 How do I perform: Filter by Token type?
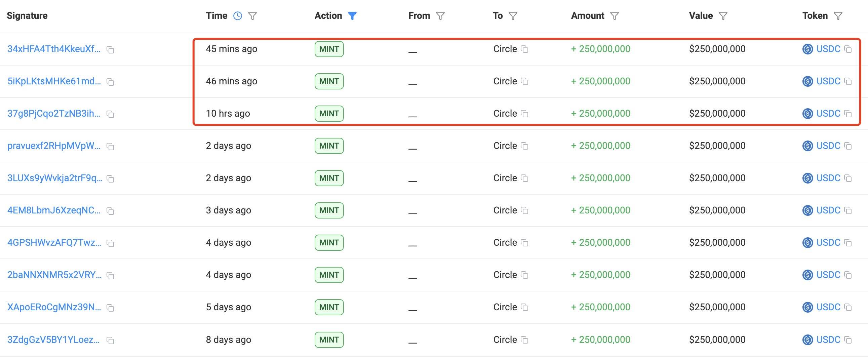[838, 16]
